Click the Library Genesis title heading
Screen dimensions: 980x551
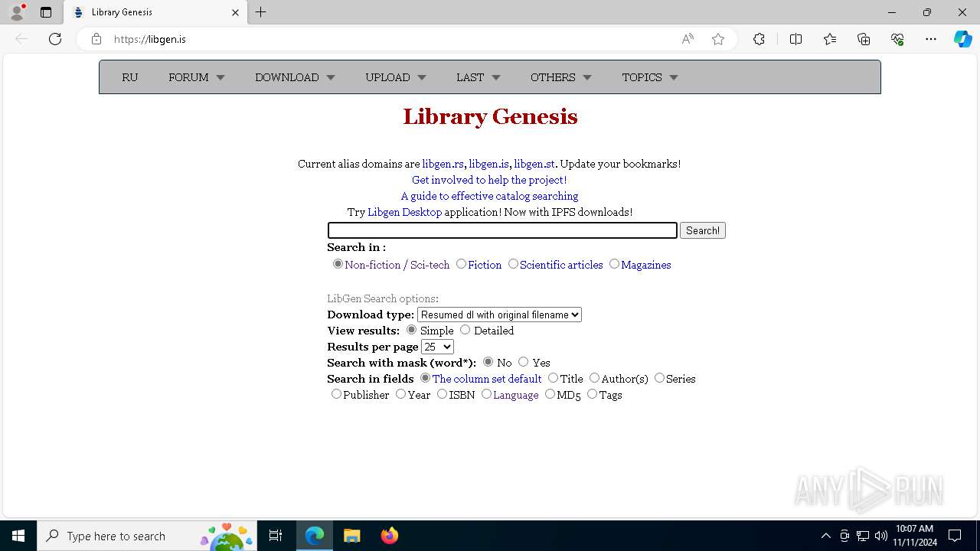click(x=490, y=117)
